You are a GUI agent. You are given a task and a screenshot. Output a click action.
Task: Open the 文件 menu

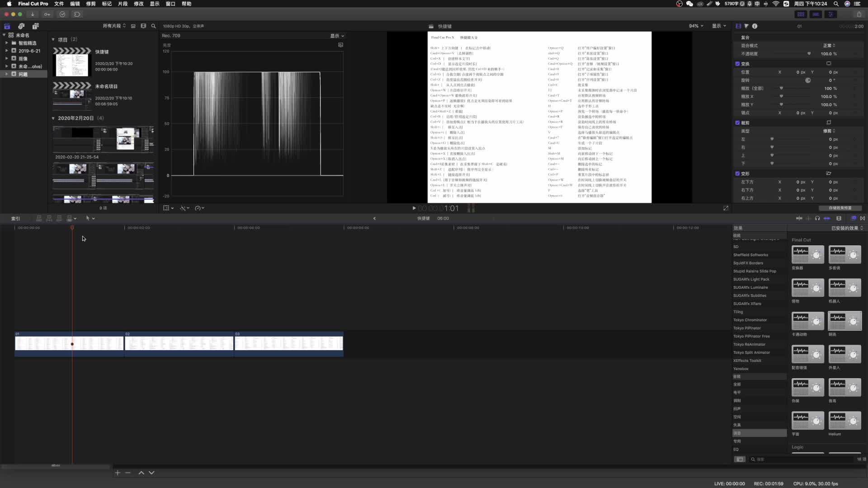pos(59,4)
